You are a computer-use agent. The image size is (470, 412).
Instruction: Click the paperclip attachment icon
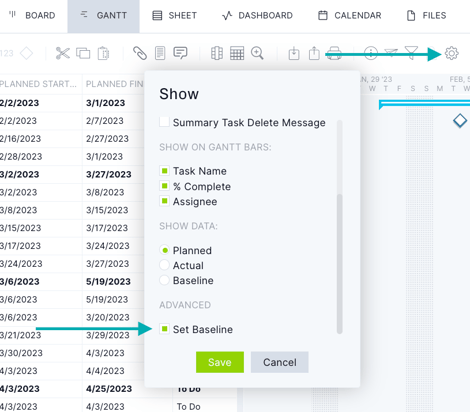click(140, 53)
